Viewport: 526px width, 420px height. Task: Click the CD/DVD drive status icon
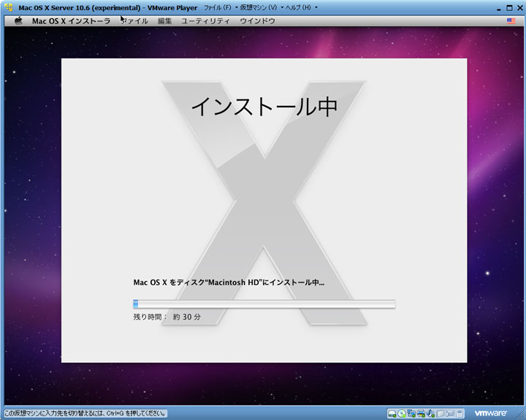pyautogui.click(x=402, y=413)
